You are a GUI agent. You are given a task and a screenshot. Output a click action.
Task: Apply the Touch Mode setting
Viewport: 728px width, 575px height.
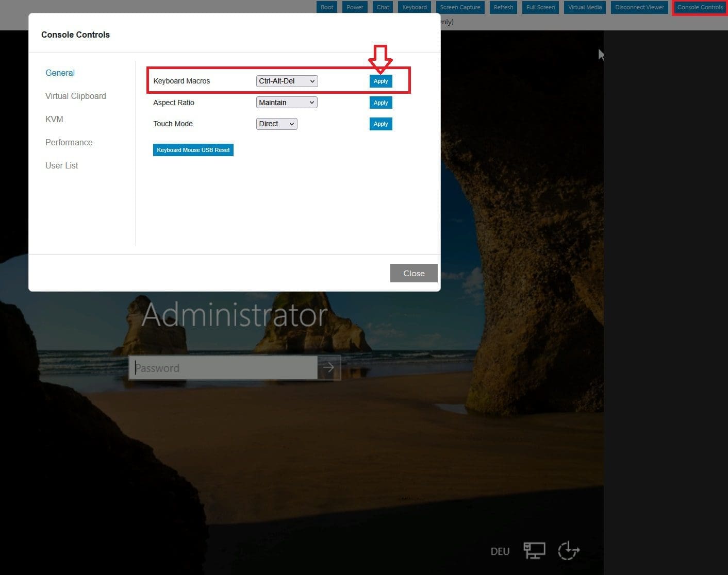380,124
